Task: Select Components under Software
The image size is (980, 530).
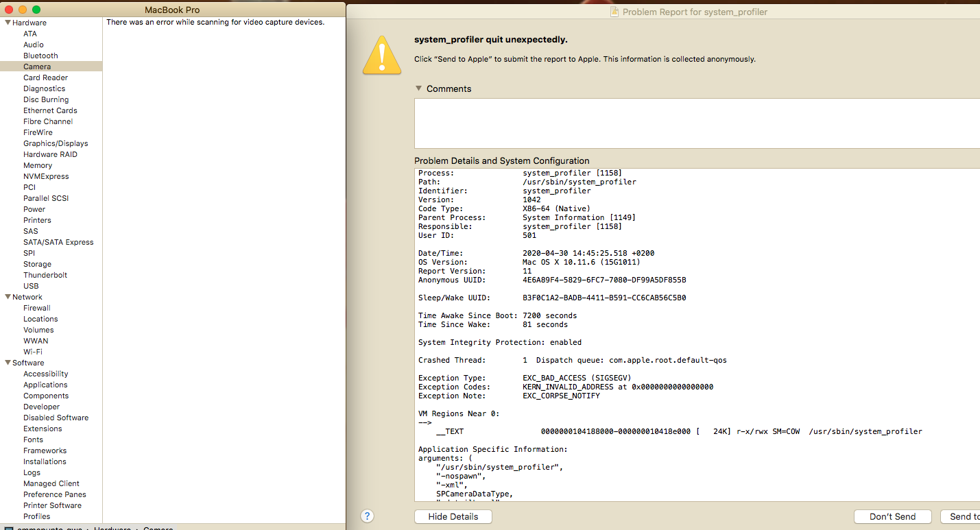Action: (46, 396)
